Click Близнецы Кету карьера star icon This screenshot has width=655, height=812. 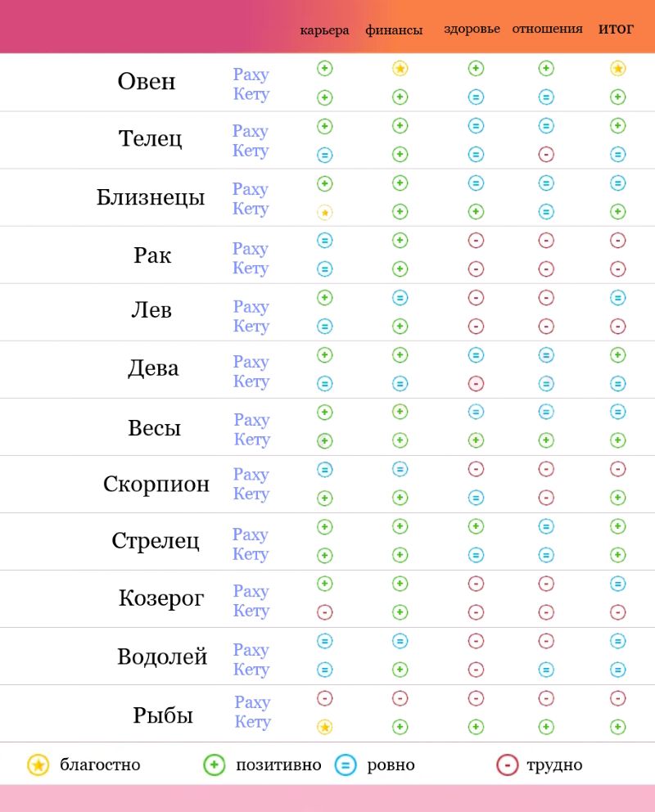pos(325,212)
